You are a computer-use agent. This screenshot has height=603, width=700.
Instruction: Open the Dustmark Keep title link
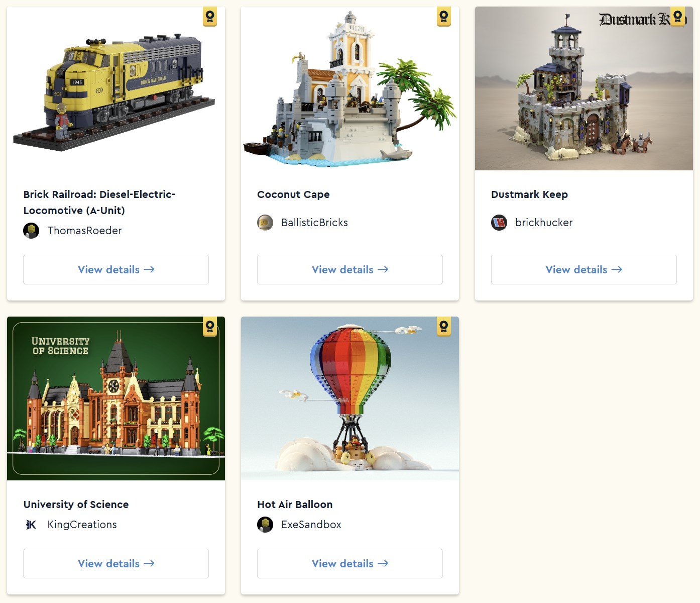(529, 194)
